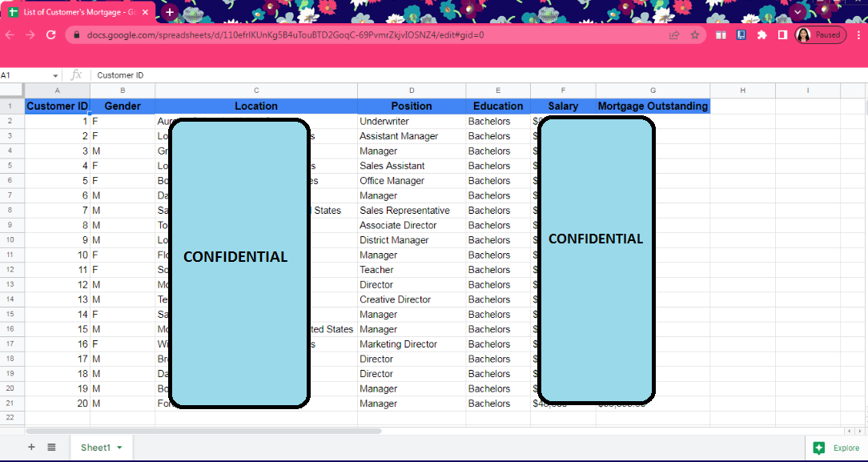Open the all sheets list

click(x=51, y=447)
